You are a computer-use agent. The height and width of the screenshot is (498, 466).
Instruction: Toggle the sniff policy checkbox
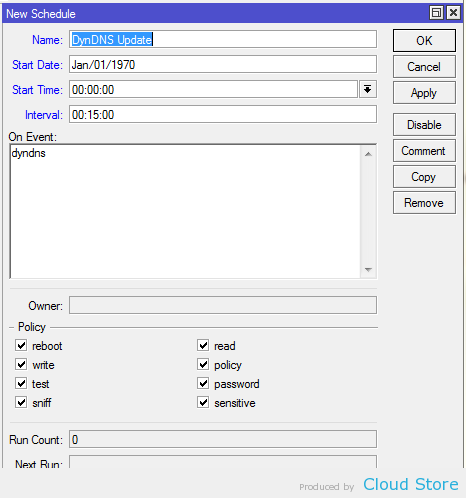[x=21, y=402]
